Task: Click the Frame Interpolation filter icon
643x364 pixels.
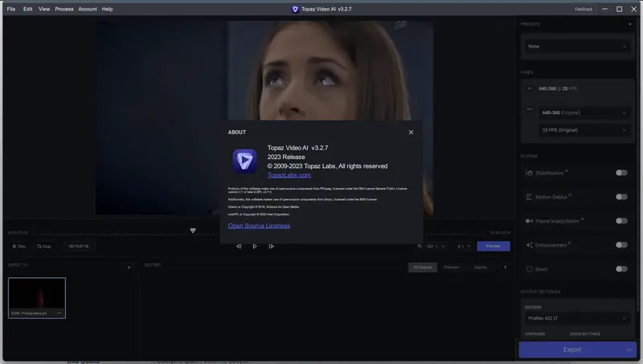Action: click(x=529, y=221)
